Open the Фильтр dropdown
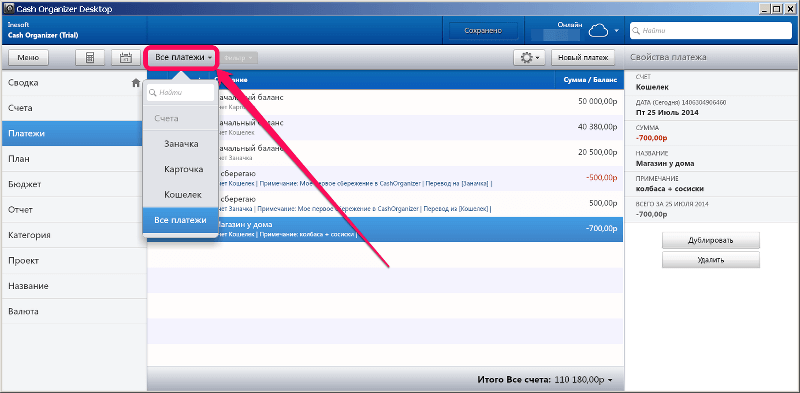This screenshot has height=393, width=800. pyautogui.click(x=238, y=58)
